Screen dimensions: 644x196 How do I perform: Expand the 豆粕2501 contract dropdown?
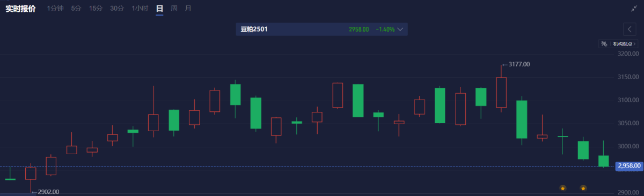[x=322, y=29]
